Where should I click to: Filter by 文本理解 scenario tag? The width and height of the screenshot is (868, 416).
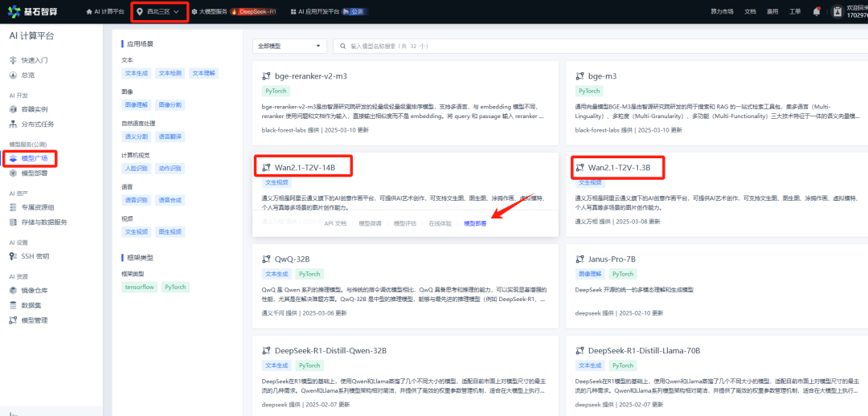pos(204,73)
